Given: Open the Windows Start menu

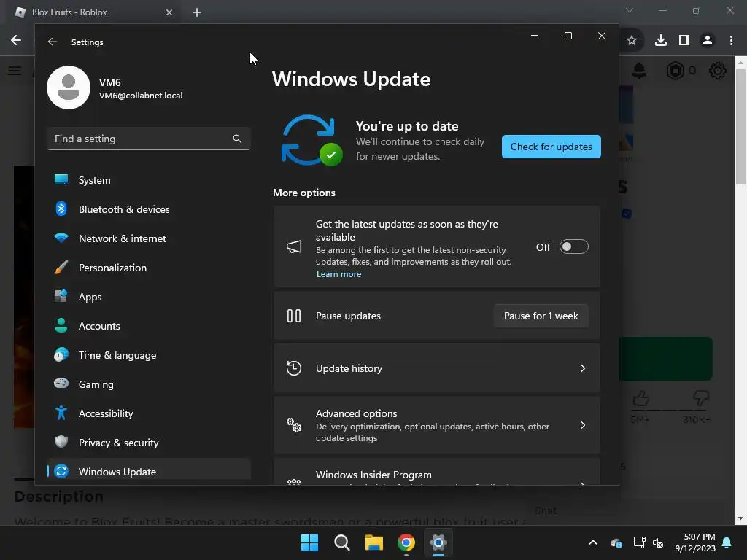Looking at the screenshot, I should [309, 542].
